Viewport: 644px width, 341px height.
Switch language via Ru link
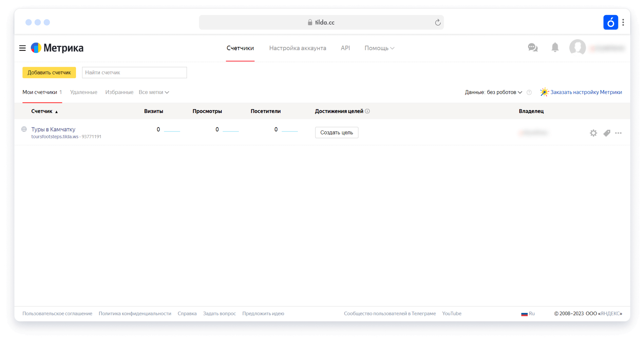click(x=532, y=313)
